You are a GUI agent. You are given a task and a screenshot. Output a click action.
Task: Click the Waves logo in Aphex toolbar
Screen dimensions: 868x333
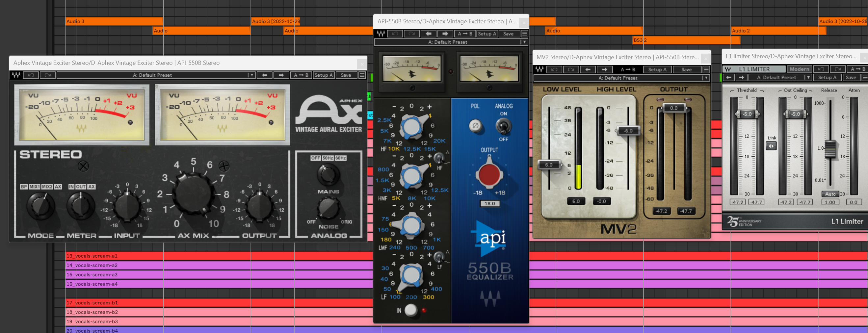pyautogui.click(x=16, y=75)
